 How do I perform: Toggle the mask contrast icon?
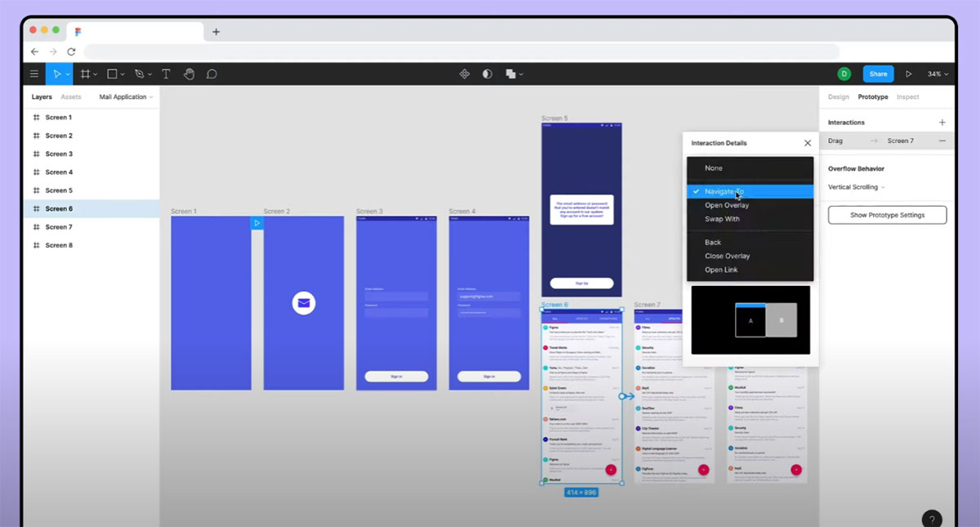point(488,74)
